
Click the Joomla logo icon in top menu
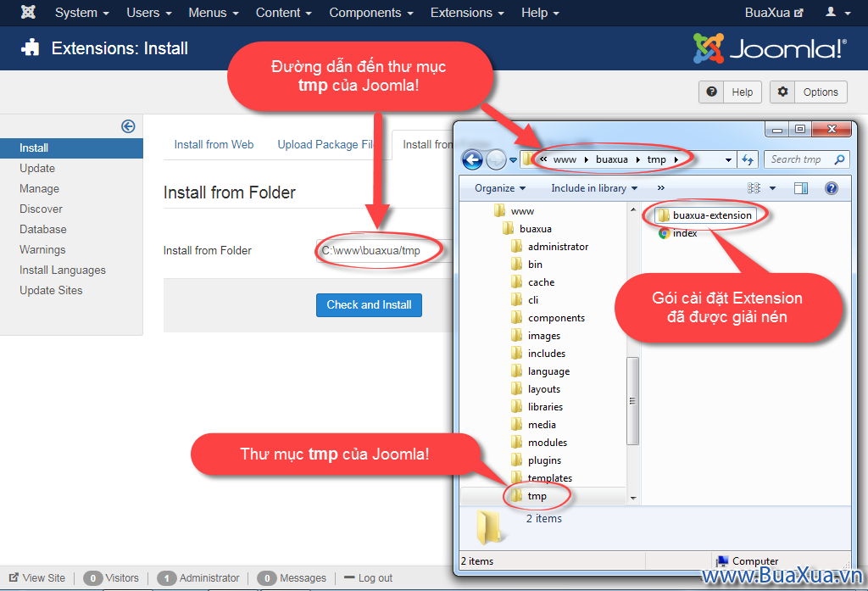pos(28,12)
